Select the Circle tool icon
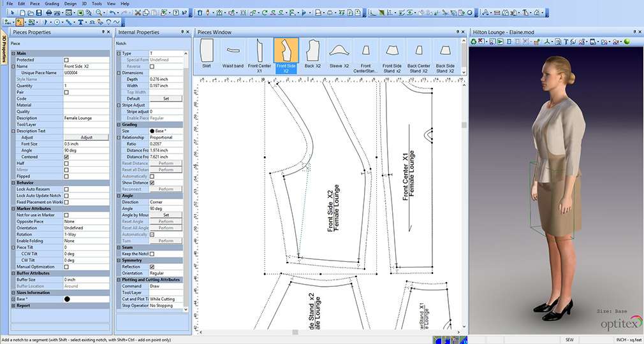This screenshot has width=644, height=344. [57, 22]
